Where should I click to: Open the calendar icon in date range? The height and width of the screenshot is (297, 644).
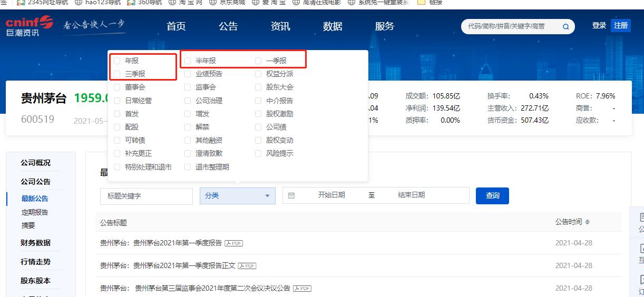pos(291,195)
